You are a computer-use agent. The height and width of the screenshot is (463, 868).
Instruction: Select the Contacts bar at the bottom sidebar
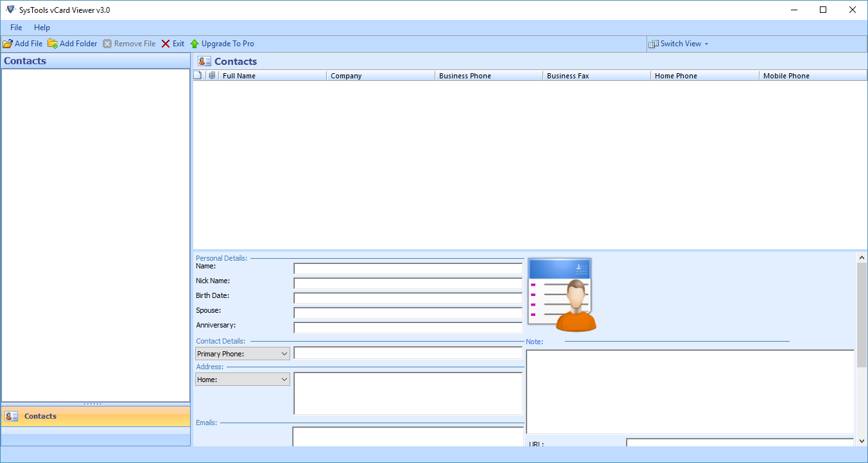40,416
